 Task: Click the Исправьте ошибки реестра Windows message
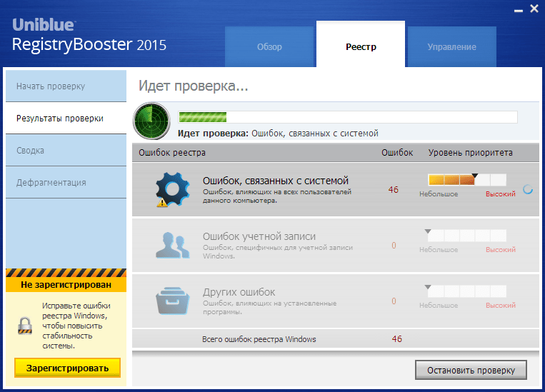pos(76,326)
